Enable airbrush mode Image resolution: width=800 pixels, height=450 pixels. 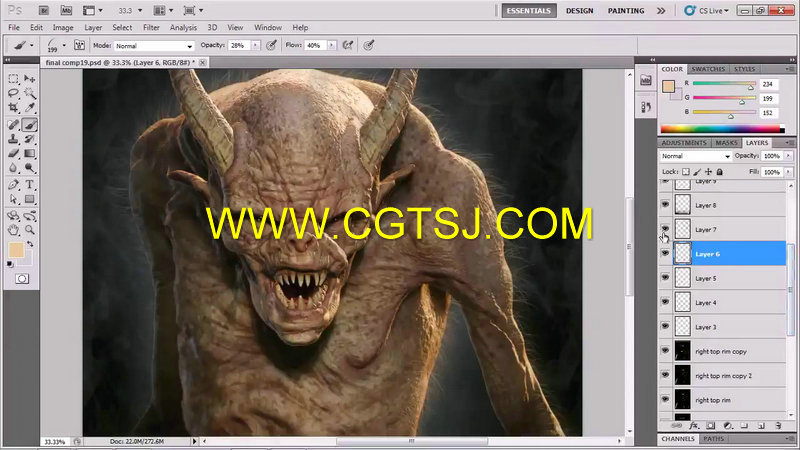point(348,45)
